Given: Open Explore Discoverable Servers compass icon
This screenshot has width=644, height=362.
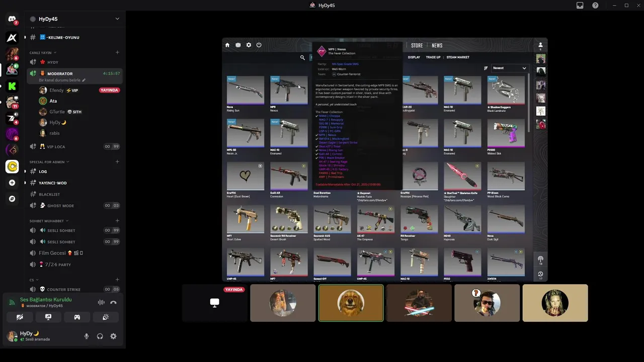Looking at the screenshot, I should [12, 199].
